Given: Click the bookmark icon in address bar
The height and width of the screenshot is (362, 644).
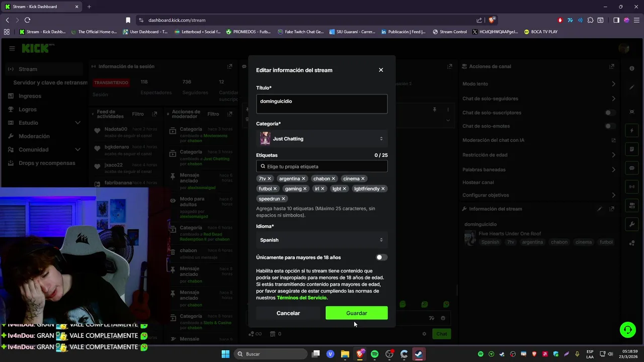Looking at the screenshot, I should coord(128,20).
